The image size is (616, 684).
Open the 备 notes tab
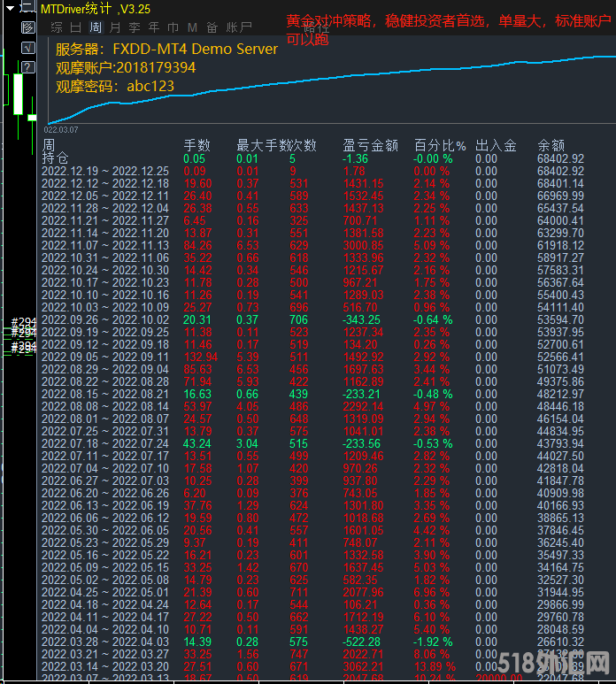coord(212,27)
